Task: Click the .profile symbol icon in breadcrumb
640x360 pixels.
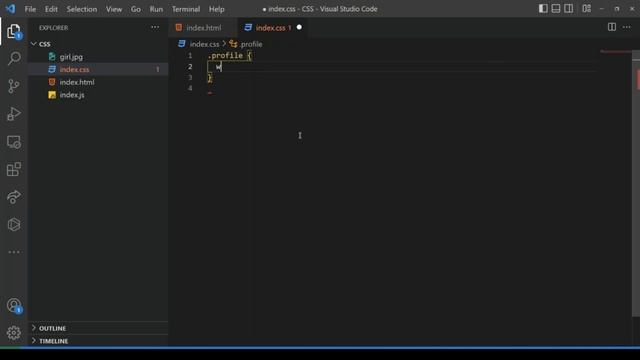Action: point(233,44)
